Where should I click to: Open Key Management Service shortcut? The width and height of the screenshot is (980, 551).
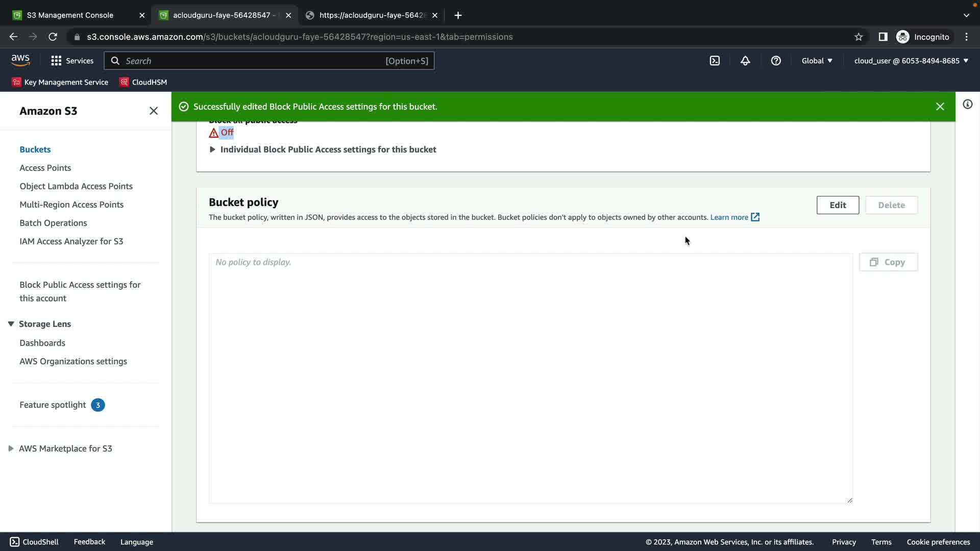tap(60, 82)
